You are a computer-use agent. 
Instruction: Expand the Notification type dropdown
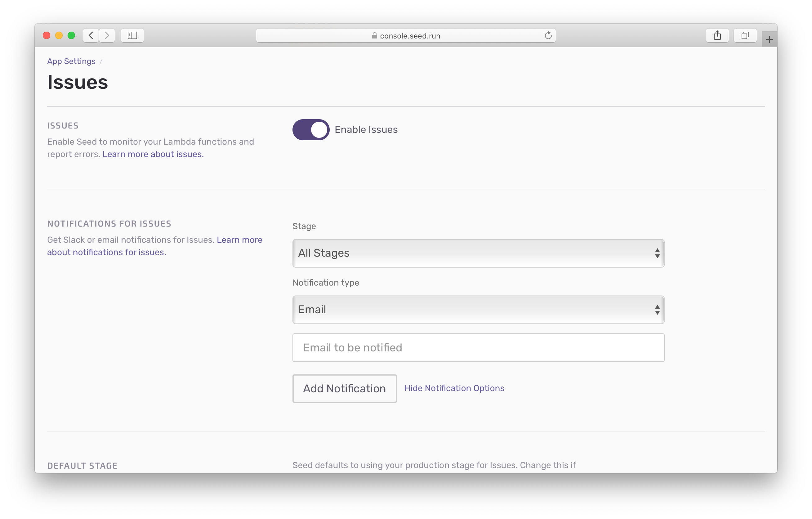478,309
